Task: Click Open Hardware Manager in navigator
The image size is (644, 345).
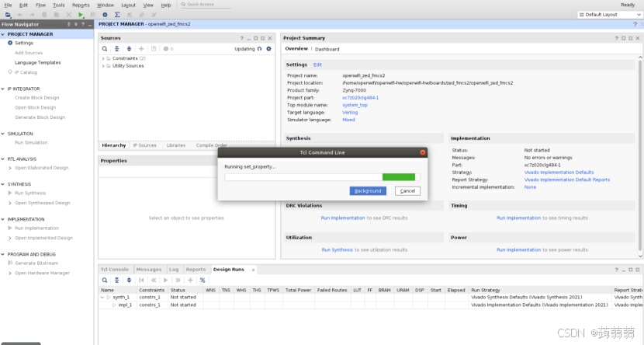Action: coord(43,273)
